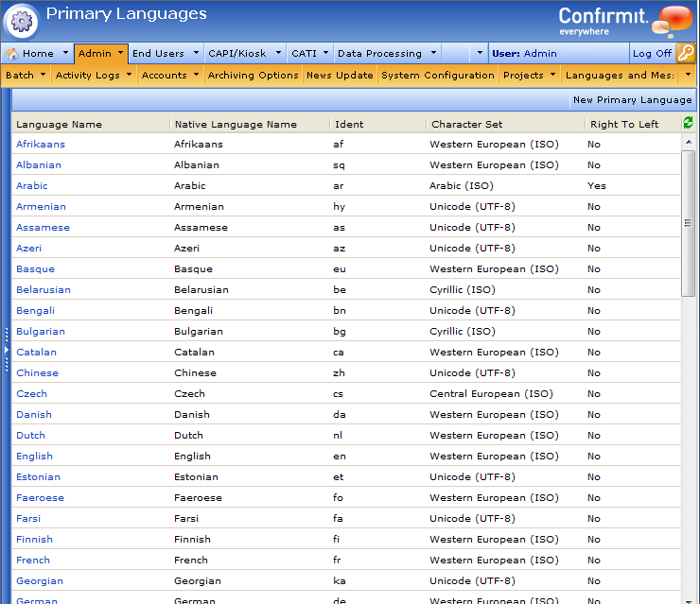Click the 'Yes' value in Arabic row
The height and width of the screenshot is (604, 700).
(x=597, y=185)
